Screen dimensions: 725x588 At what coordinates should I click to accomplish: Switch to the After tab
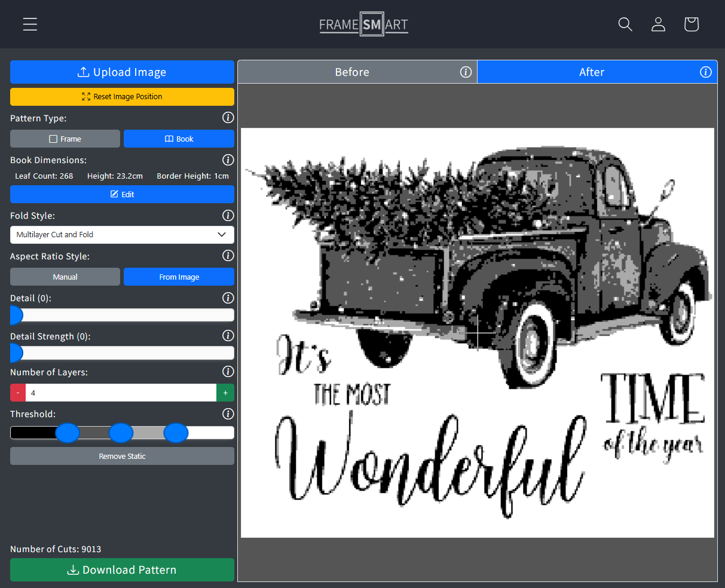[597, 72]
